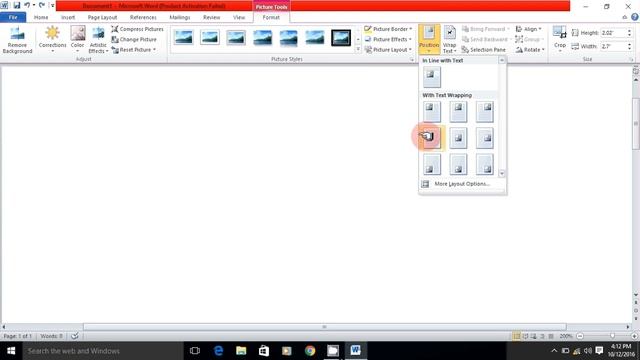640x360 pixels.
Task: Click the 200% zoom level
Action: (x=566, y=336)
